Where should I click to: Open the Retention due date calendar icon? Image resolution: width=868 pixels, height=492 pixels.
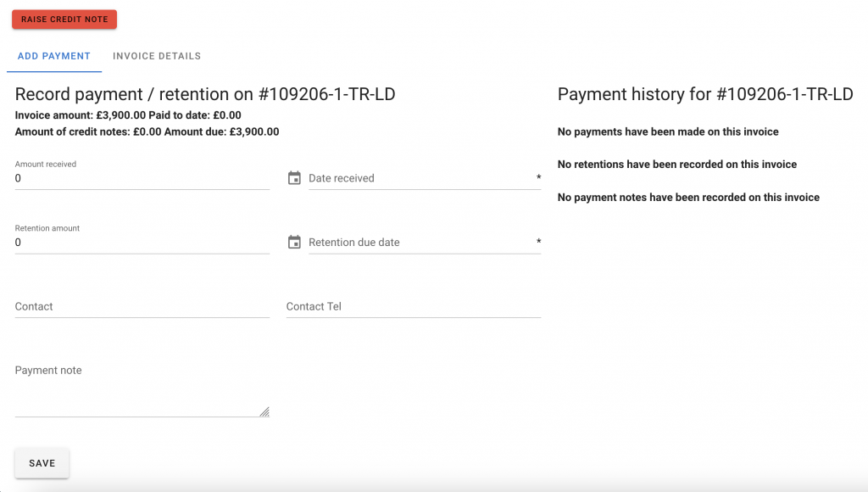point(294,243)
